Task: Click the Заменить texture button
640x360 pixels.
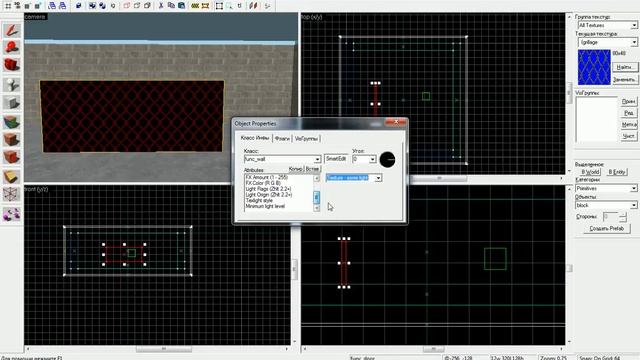Action: pyautogui.click(x=624, y=80)
